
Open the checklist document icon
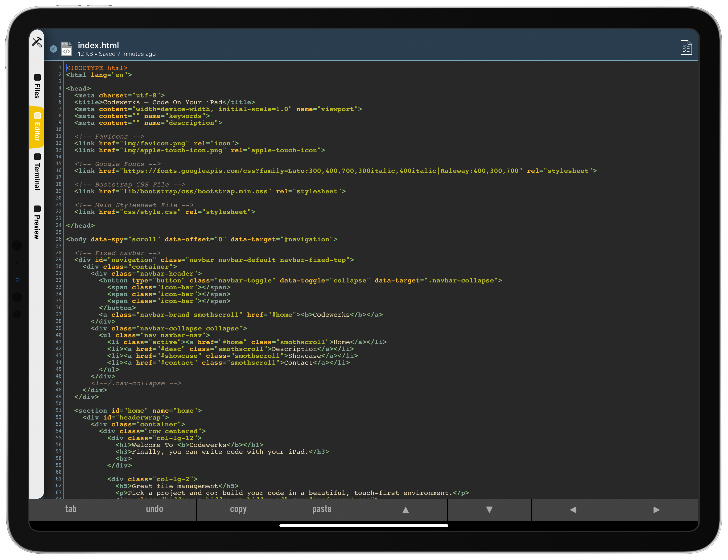(x=686, y=48)
